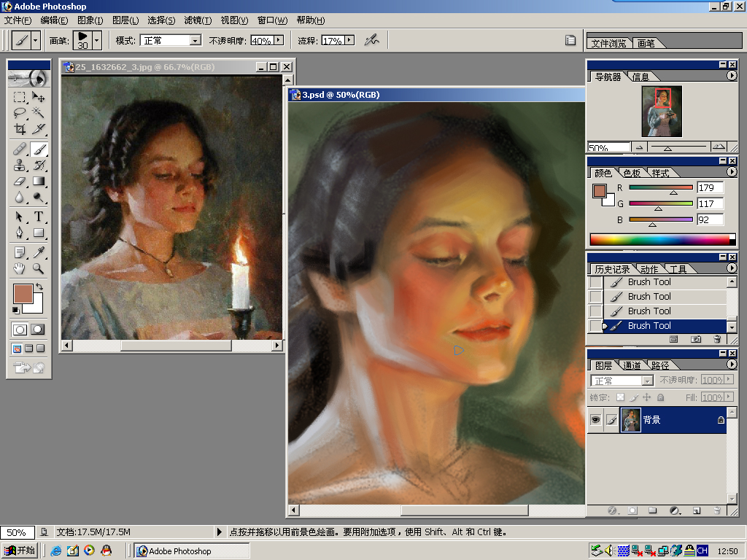Click the delete layer trash icon
Screen dimensions: 747x560
point(717,510)
